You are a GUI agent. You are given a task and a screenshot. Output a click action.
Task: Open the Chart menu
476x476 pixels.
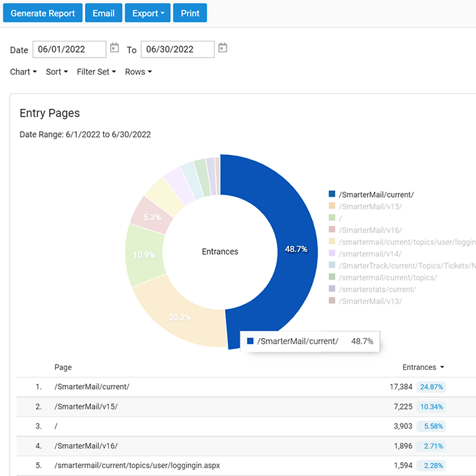pyautogui.click(x=23, y=72)
